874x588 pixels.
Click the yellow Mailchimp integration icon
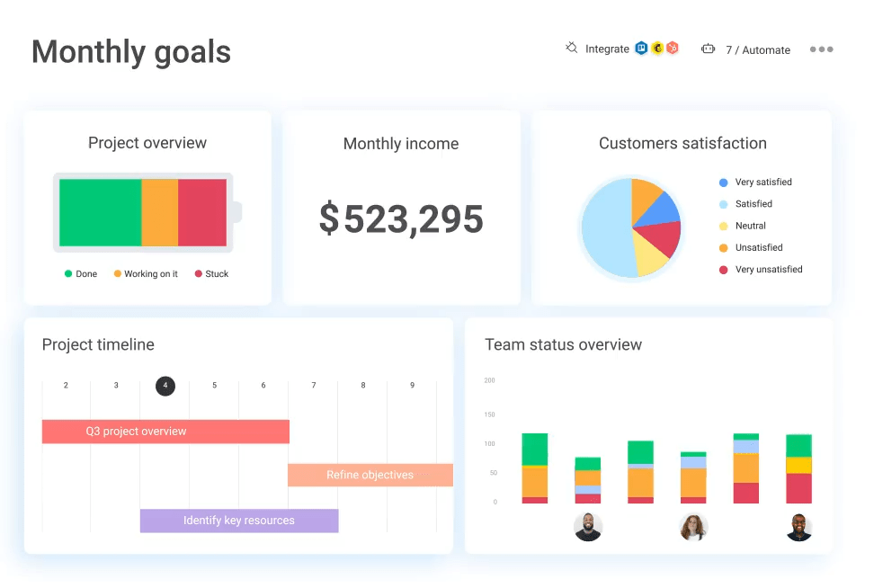[657, 49]
